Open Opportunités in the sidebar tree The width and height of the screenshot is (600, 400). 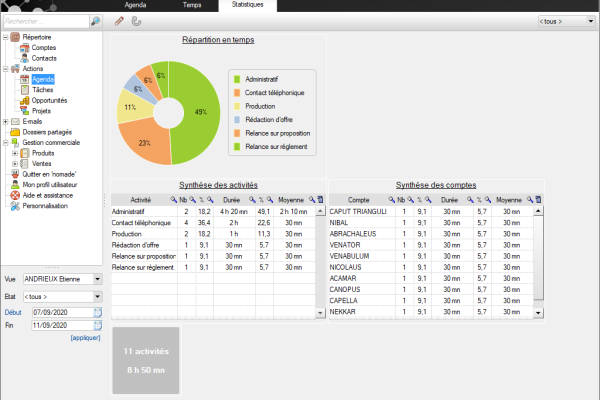click(x=51, y=101)
